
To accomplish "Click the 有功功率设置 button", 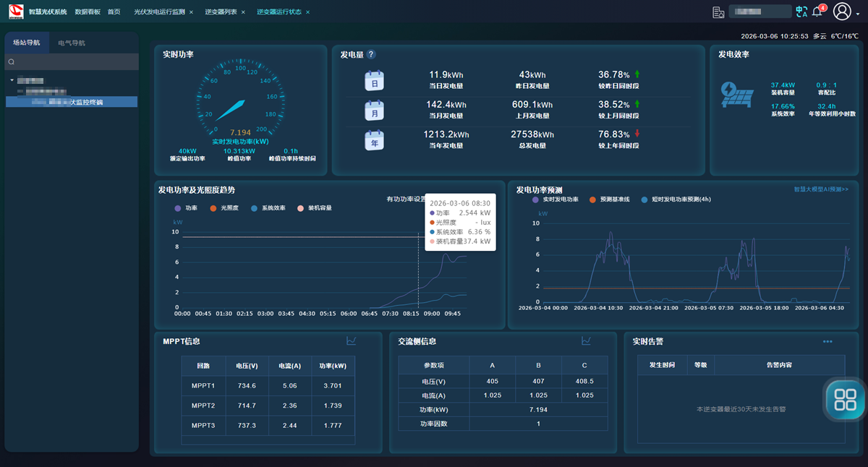I will click(x=407, y=199).
